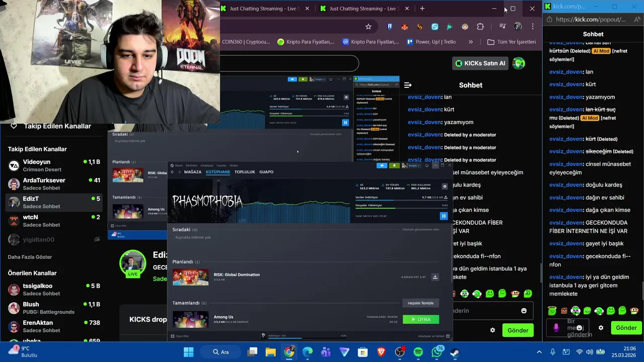
Task: Open Steam from taskbar
Action: pos(455,352)
